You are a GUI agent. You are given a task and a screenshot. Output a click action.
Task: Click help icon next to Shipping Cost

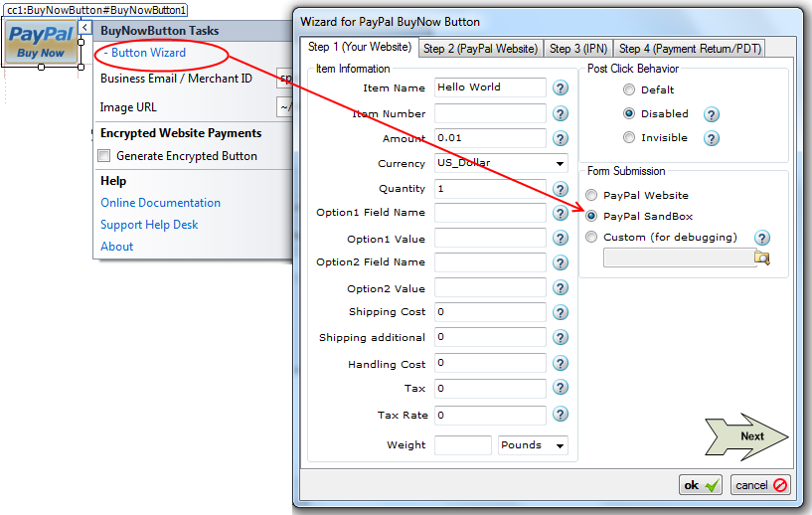click(x=561, y=312)
